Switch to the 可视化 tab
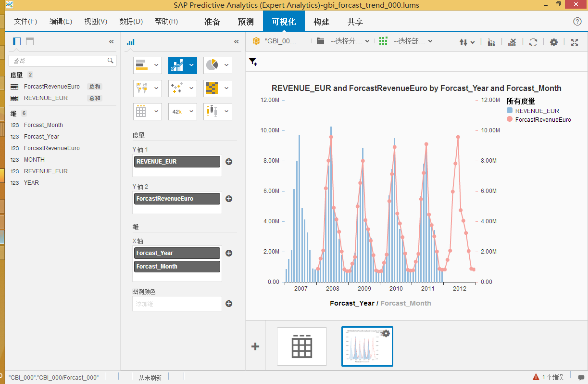Image resolution: width=588 pixels, height=384 pixels. (x=284, y=21)
